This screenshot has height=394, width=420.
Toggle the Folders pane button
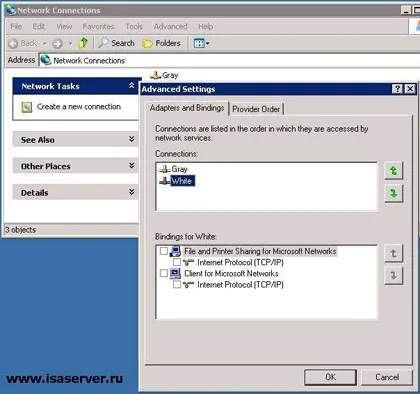(161, 43)
